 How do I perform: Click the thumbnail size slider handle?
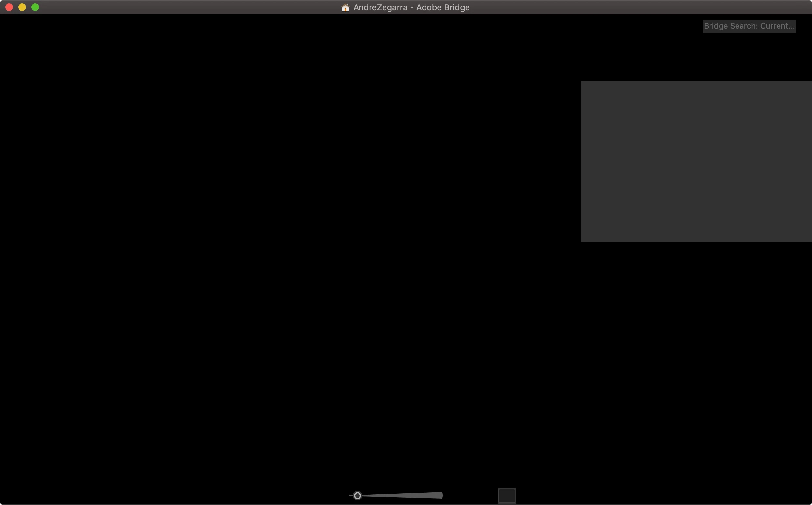(x=357, y=496)
